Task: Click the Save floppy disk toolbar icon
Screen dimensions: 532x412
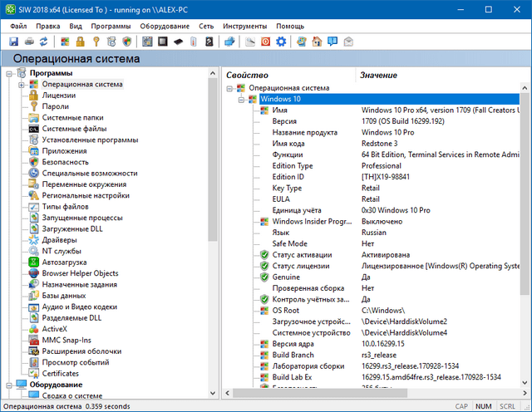Action: pyautogui.click(x=14, y=41)
